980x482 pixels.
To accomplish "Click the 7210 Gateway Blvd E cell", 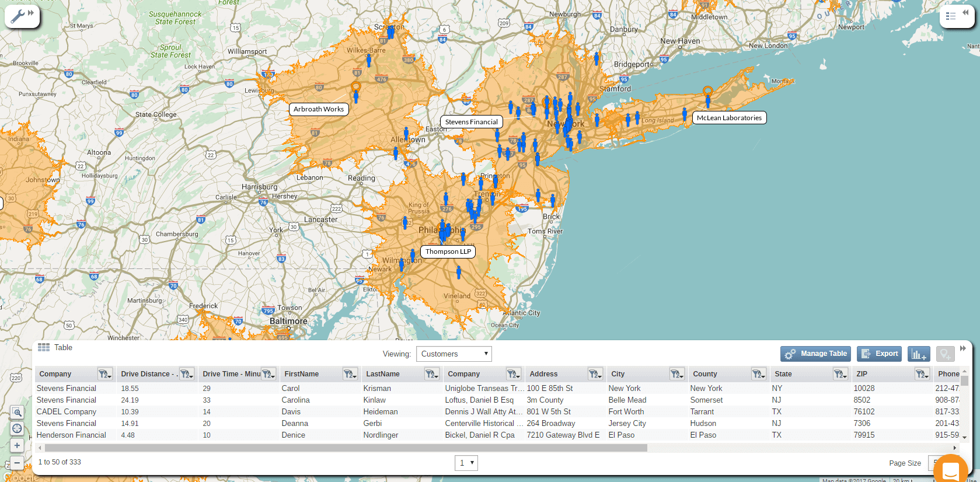I will pyautogui.click(x=563, y=435).
